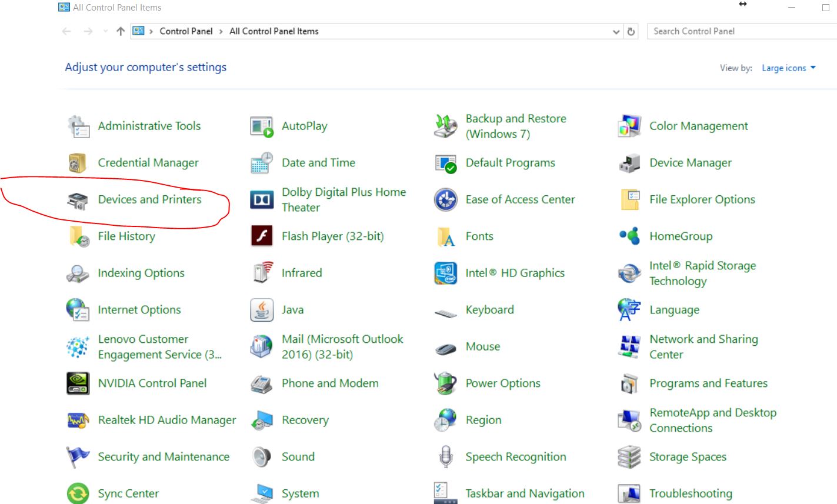Go up one level with Up arrow
This screenshot has width=837, height=504.
[121, 31]
